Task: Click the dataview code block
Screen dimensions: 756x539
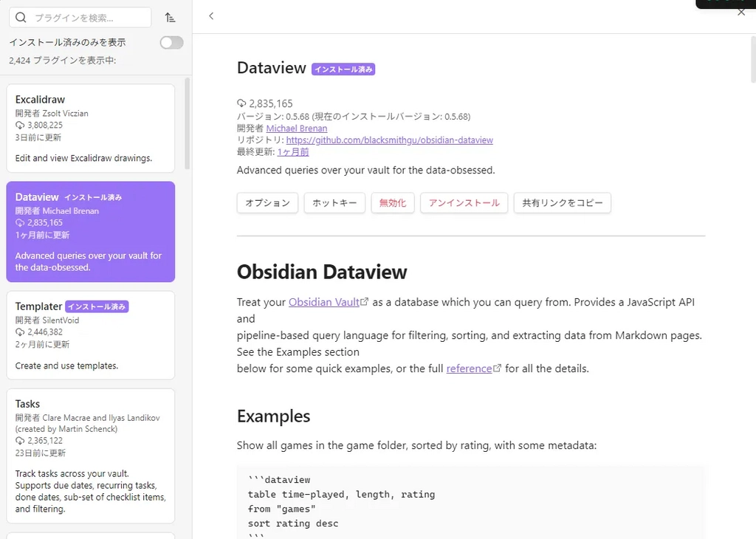Action: click(x=470, y=502)
